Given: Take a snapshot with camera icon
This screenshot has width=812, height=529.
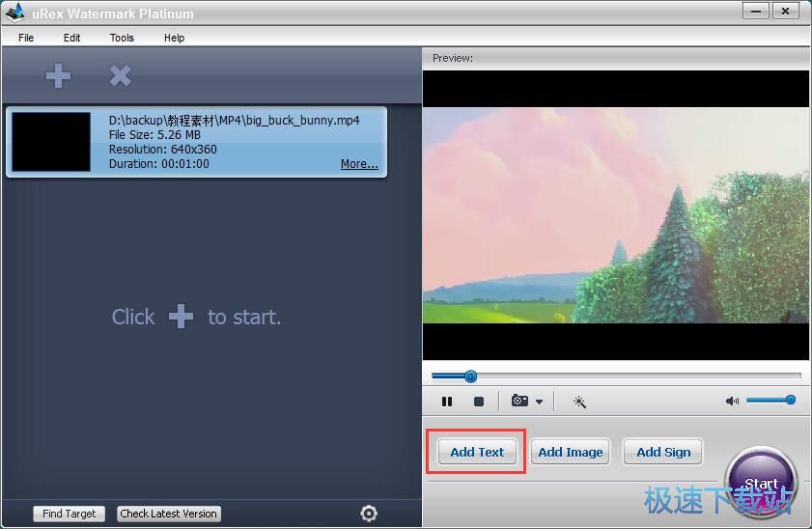Looking at the screenshot, I should click(x=519, y=401).
